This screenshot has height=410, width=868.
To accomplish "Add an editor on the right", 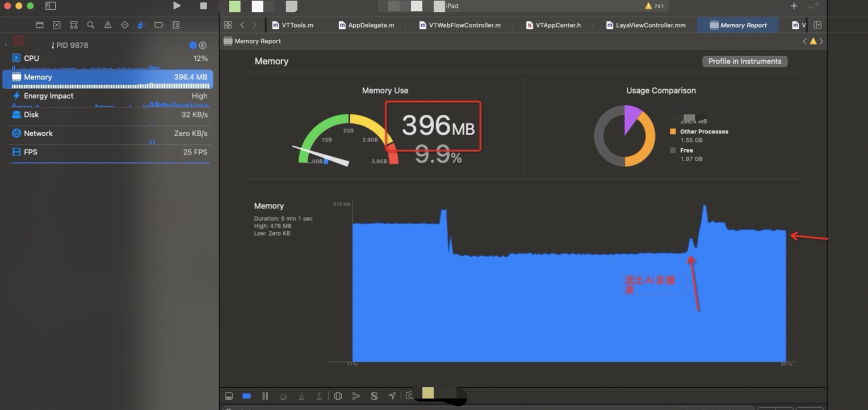I will click(x=817, y=25).
